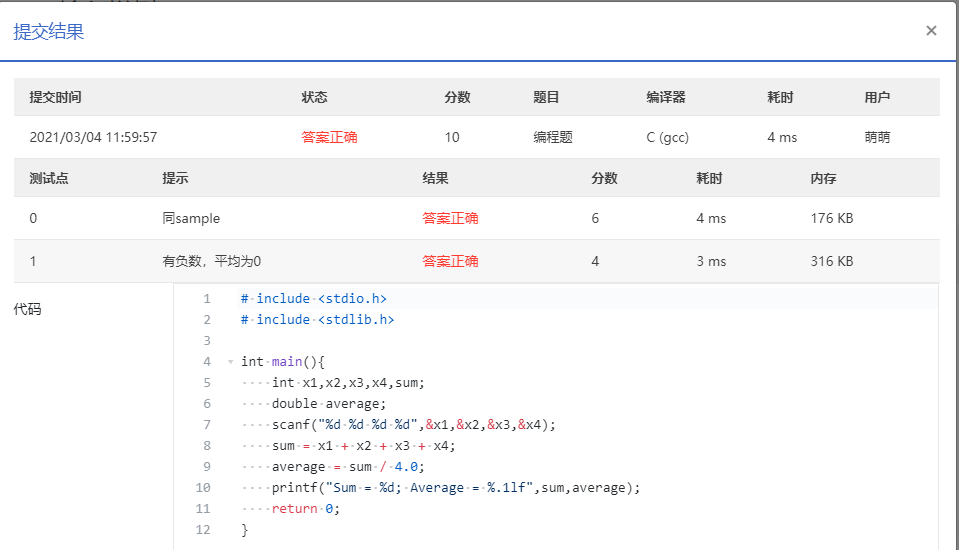Image resolution: width=959 pixels, height=550 pixels.
Task: Click the C (gcc) compiler cell
Action: 667,137
